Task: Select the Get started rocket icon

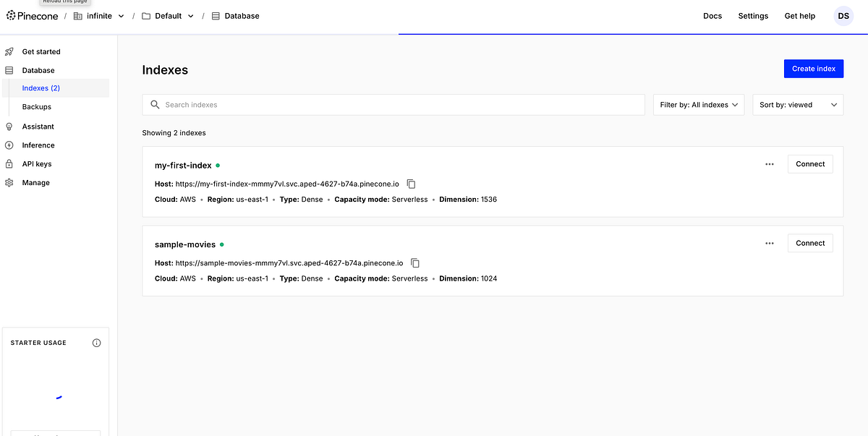Action: [9, 51]
